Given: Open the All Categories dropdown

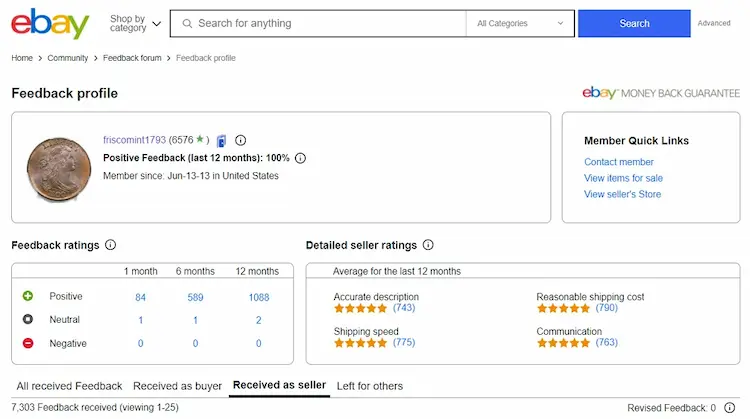Looking at the screenshot, I should (520, 23).
